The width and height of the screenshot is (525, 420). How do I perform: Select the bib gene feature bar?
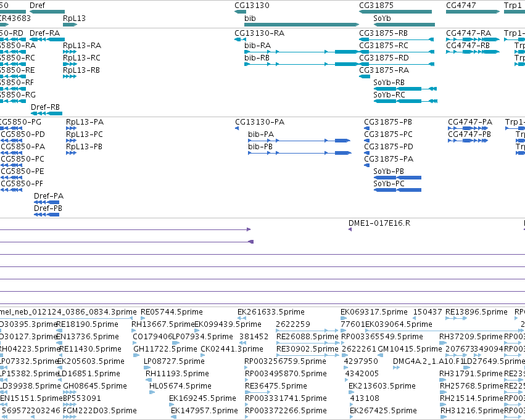click(x=302, y=25)
